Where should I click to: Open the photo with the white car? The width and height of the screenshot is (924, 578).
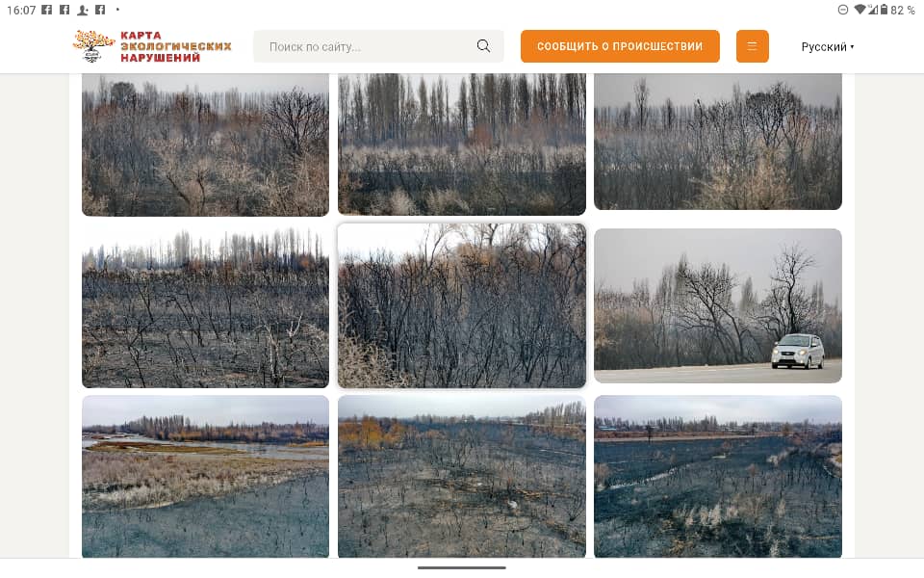(718, 305)
